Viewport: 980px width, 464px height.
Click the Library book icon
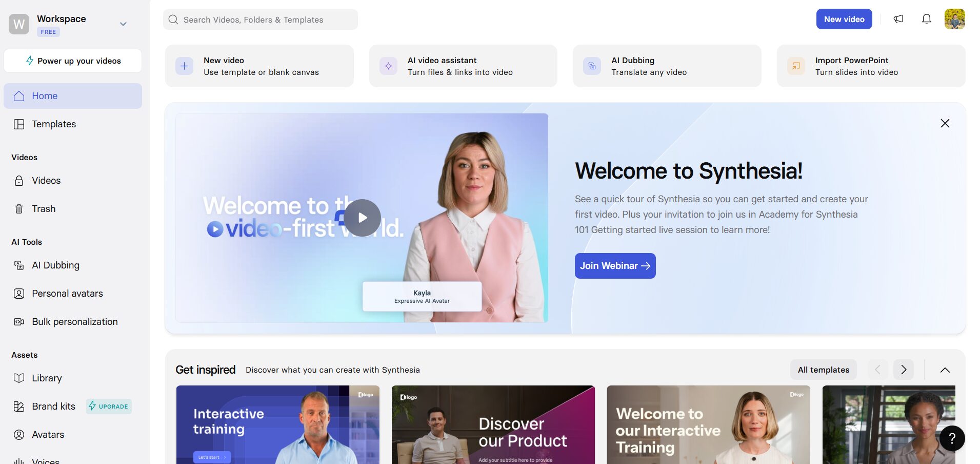[19, 378]
